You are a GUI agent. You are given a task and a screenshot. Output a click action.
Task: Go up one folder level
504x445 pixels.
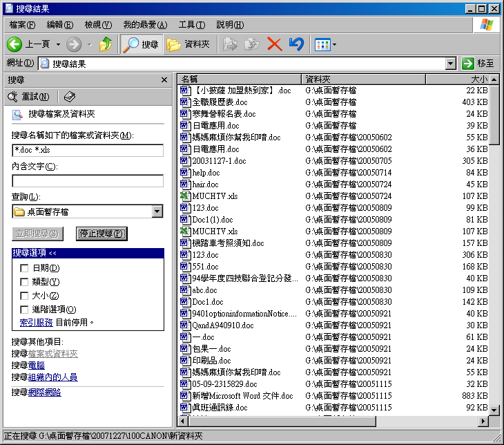(x=105, y=44)
